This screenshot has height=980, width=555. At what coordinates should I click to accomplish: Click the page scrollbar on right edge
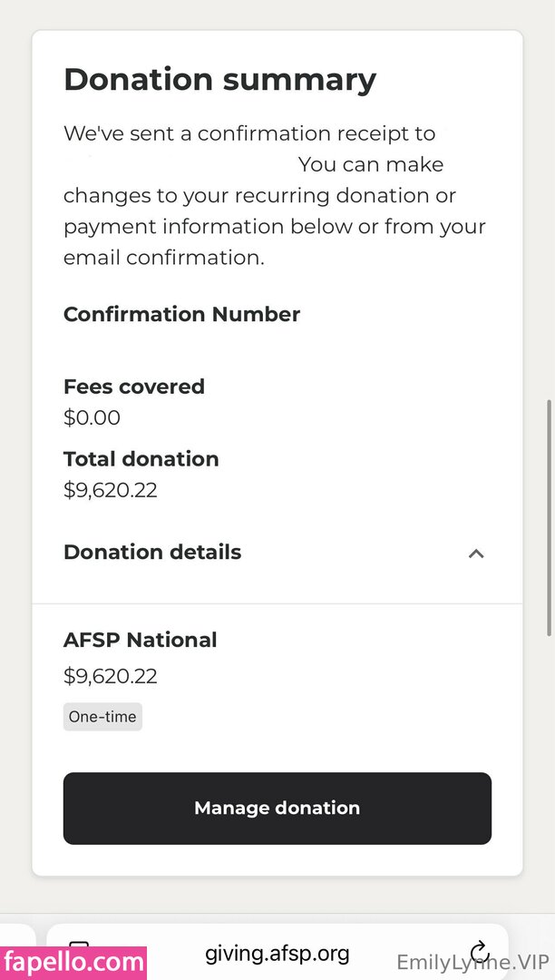click(x=549, y=517)
